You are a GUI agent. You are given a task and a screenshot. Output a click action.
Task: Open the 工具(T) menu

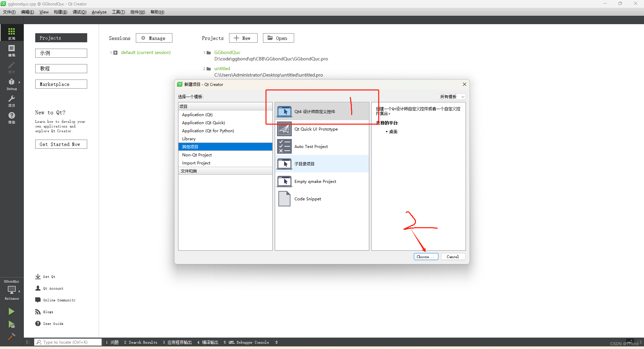point(118,12)
